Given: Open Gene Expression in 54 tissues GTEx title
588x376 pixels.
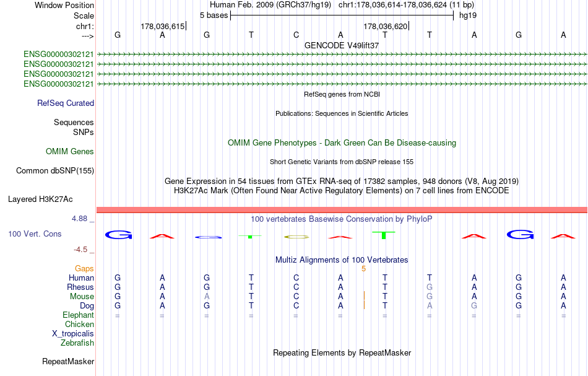Looking at the screenshot, I should pos(342,181).
